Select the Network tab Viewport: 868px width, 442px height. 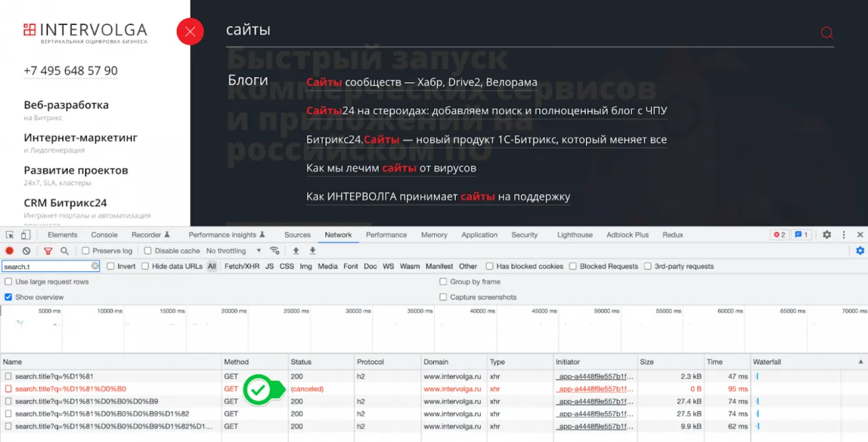pos(338,235)
